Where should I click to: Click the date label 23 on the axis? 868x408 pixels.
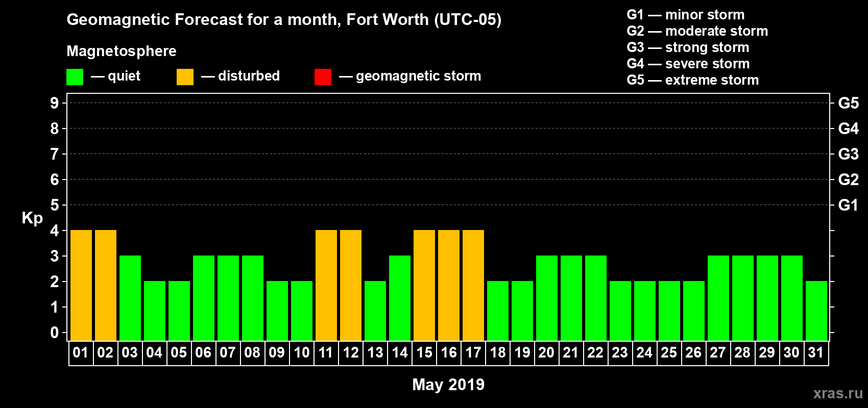[620, 352]
